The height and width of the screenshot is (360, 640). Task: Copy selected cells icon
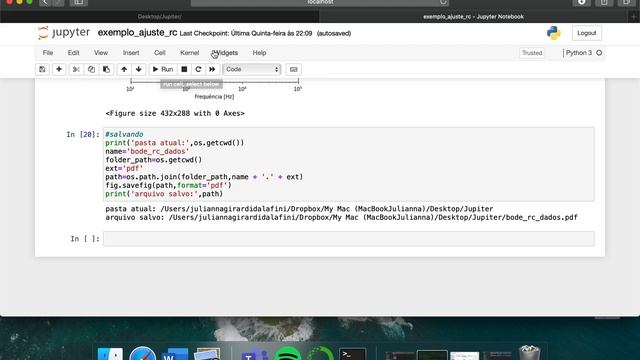(91, 69)
